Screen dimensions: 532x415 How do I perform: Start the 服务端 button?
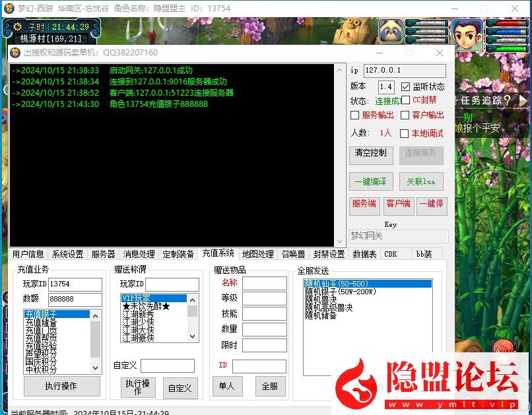tap(364, 206)
